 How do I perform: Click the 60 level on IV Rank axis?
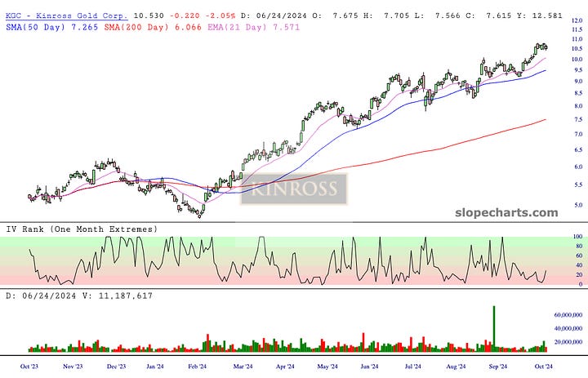[x=579, y=256]
